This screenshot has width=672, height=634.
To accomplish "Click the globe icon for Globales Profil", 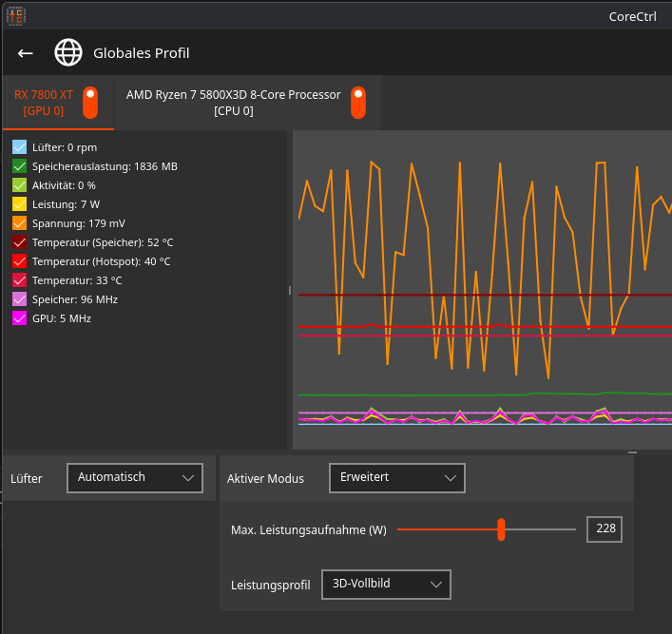I will (x=68, y=52).
